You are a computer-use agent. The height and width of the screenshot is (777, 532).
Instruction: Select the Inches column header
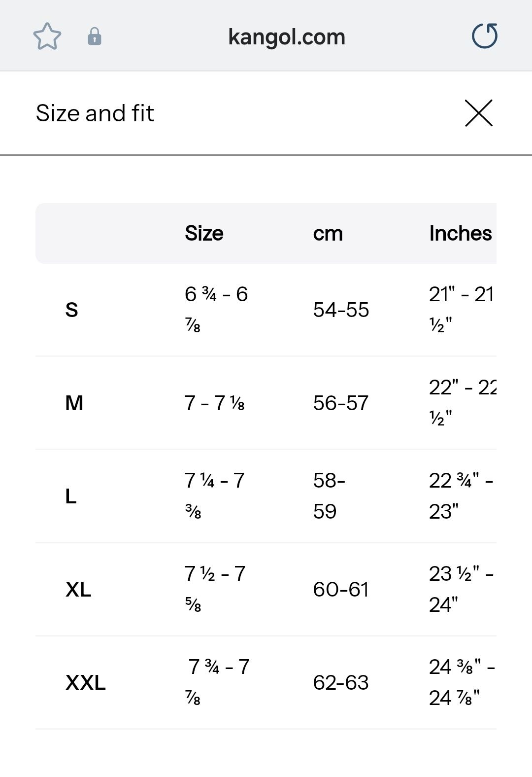coord(461,233)
